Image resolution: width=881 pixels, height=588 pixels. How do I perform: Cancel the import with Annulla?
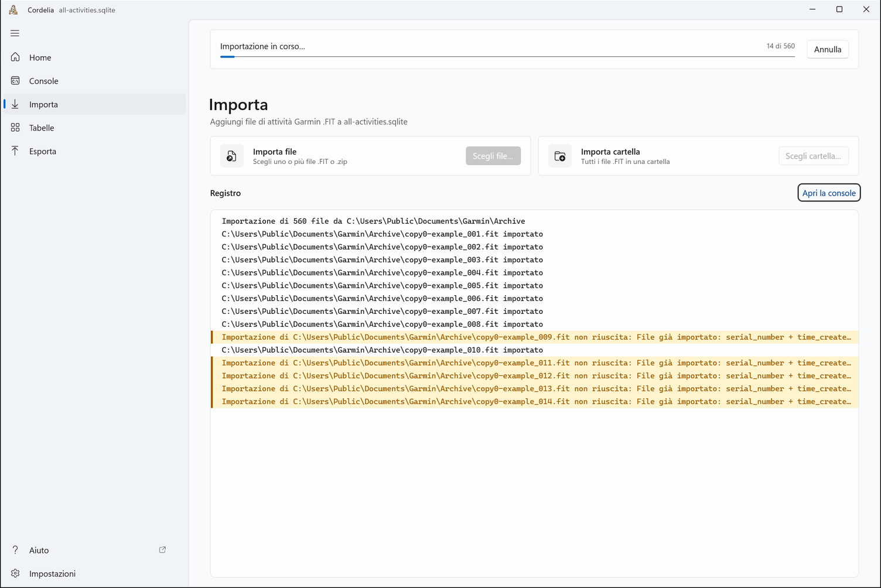click(828, 49)
